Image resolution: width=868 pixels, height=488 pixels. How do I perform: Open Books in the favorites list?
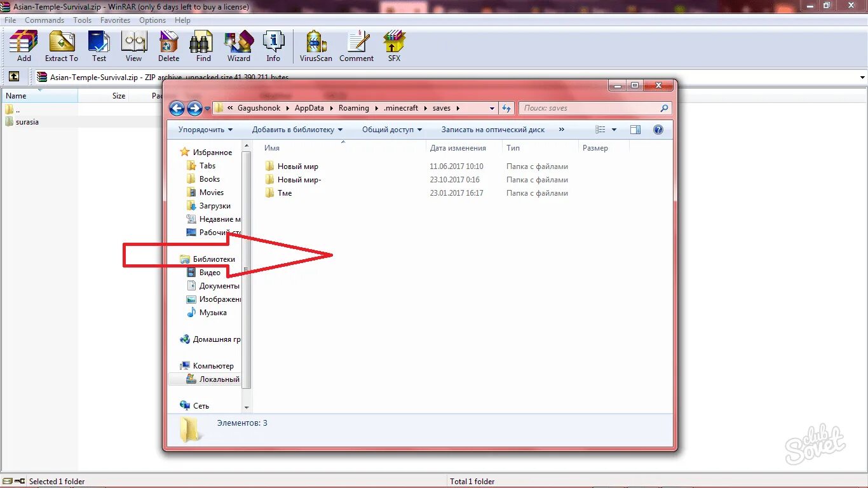pyautogui.click(x=203, y=179)
